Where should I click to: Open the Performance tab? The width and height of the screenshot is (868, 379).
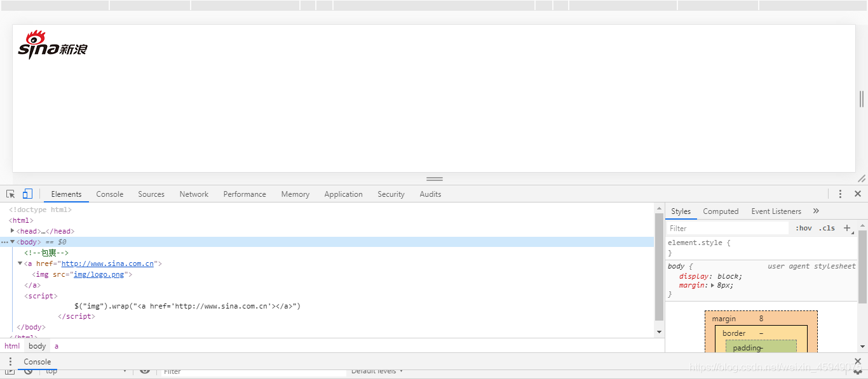[x=245, y=194]
